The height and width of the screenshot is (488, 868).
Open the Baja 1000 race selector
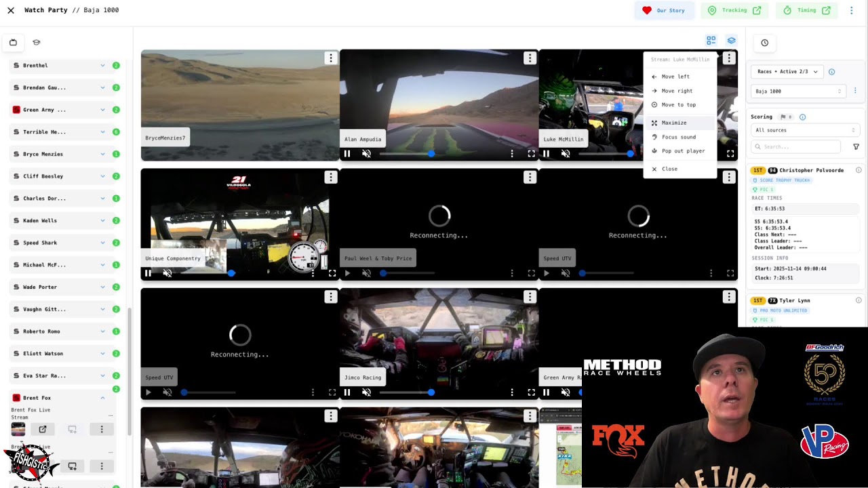(799, 91)
